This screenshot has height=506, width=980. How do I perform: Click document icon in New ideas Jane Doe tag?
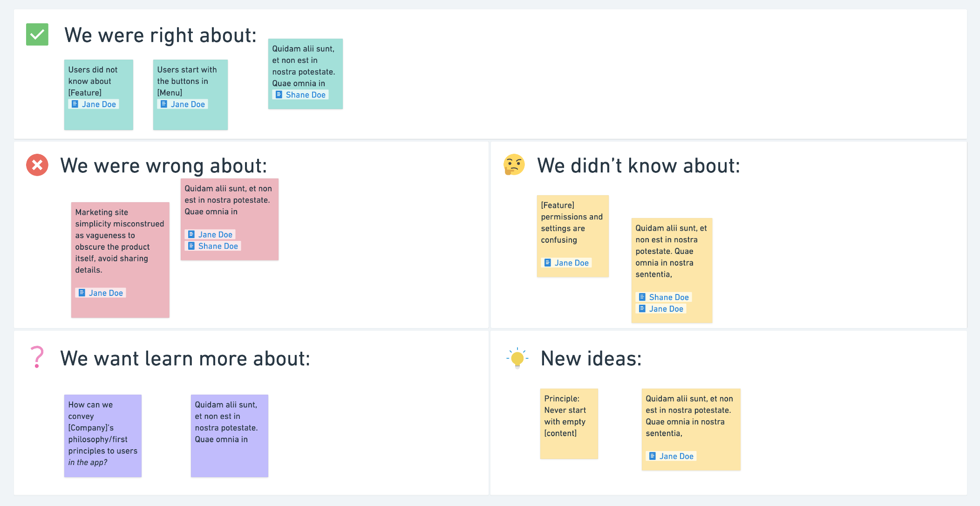coord(653,456)
